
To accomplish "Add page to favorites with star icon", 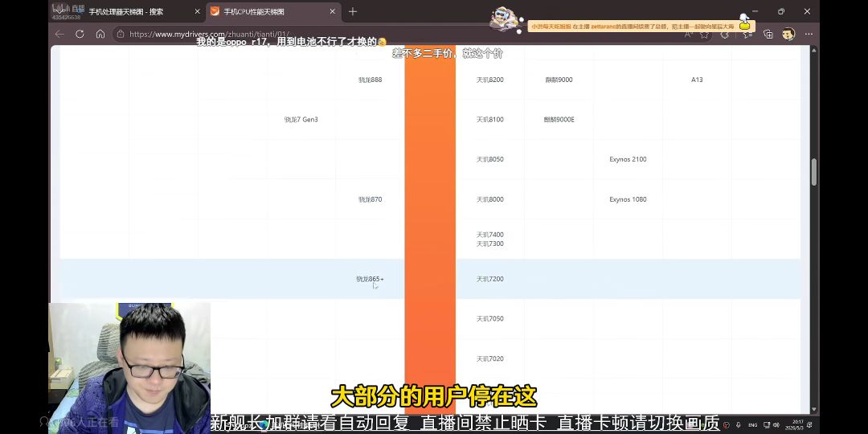I will click(x=705, y=35).
